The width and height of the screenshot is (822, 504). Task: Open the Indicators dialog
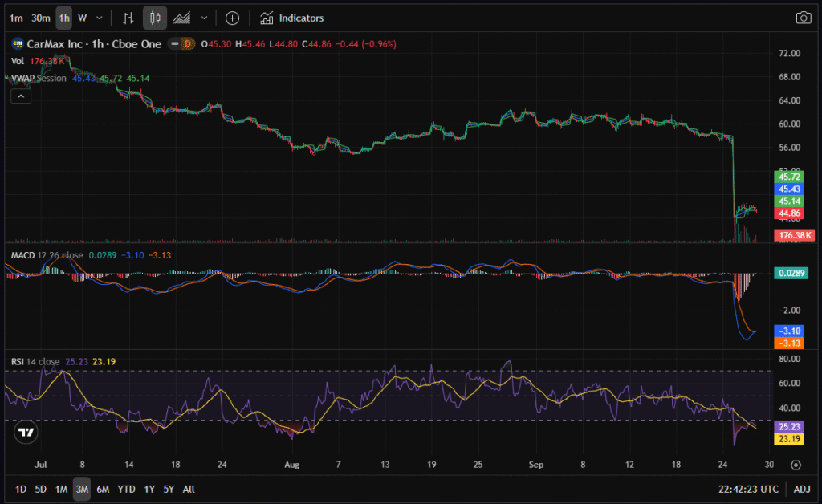tap(292, 18)
